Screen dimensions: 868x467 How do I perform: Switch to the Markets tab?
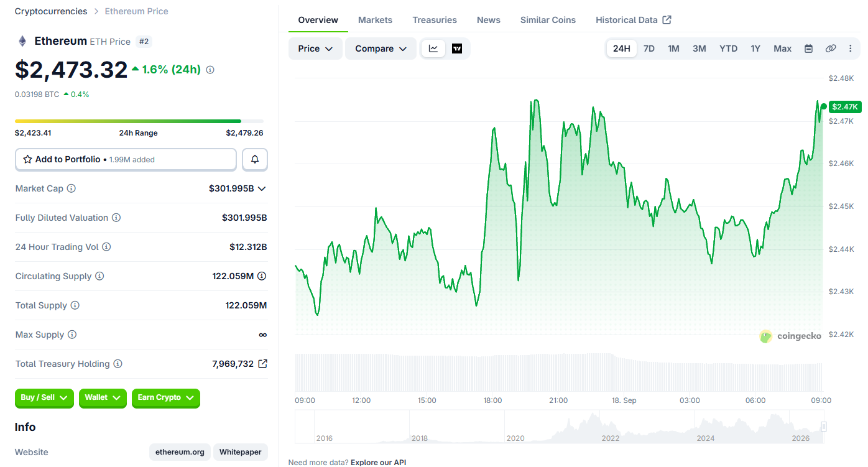click(x=375, y=20)
